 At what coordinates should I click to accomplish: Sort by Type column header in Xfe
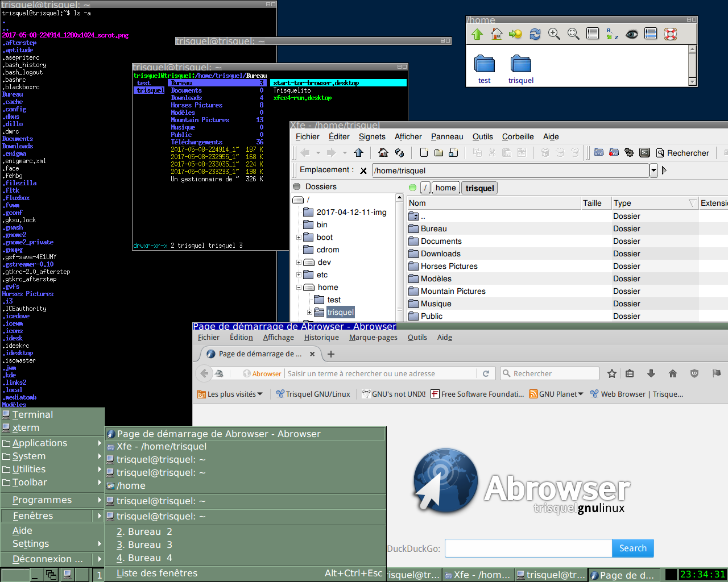655,203
